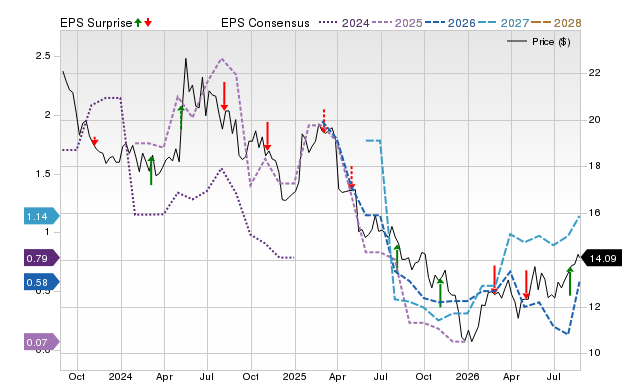
Task: Click the EPS Consensus heading text
Action: point(265,23)
